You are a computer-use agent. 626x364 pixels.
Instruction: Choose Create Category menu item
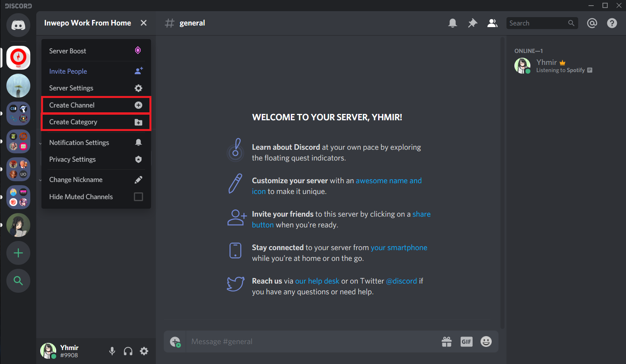(x=96, y=122)
